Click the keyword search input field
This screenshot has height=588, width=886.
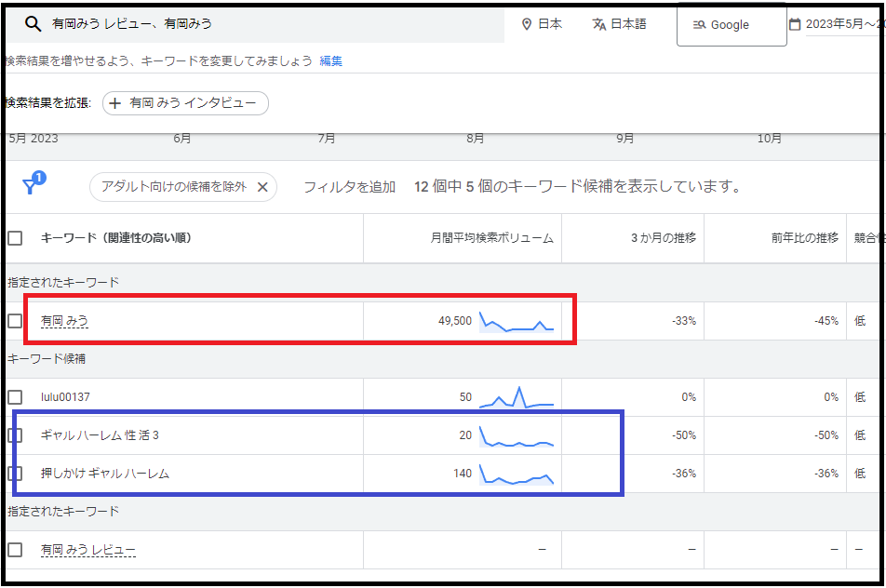[270, 24]
